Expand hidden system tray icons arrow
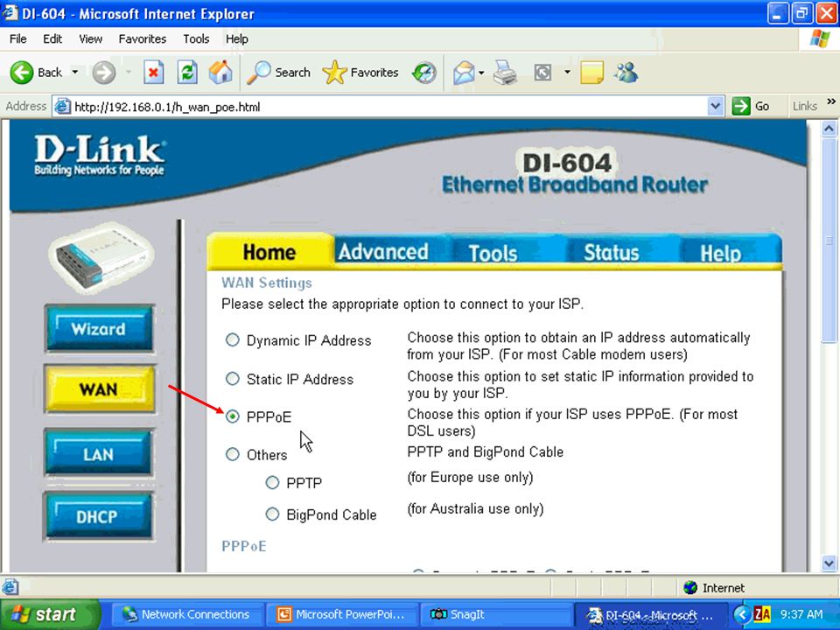Screen dimensions: 840x630 point(741,614)
